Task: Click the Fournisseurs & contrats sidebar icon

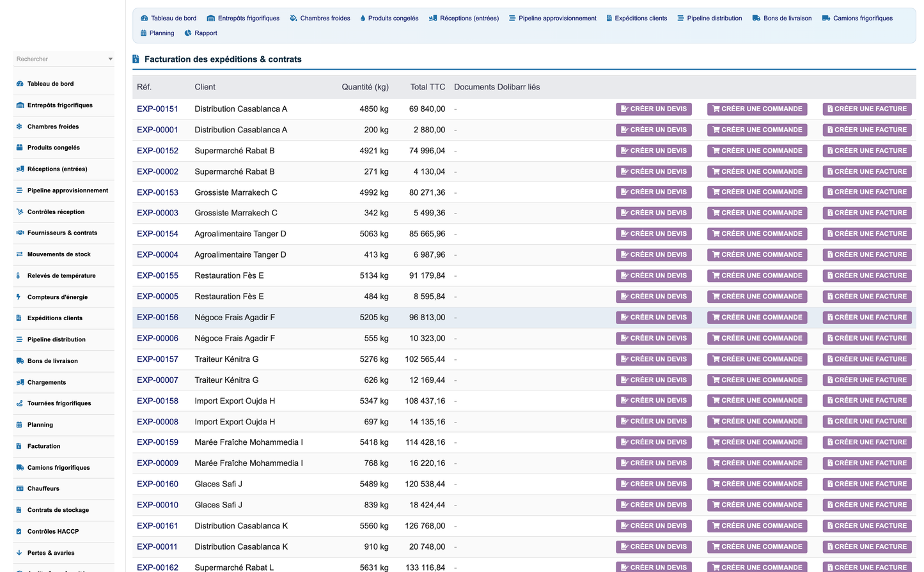Action: tap(20, 233)
